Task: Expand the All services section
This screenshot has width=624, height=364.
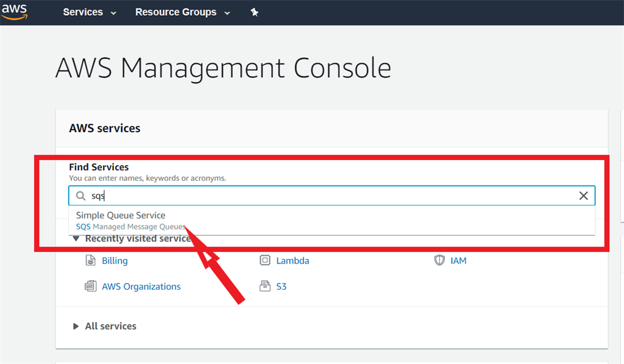Action: pyautogui.click(x=76, y=326)
